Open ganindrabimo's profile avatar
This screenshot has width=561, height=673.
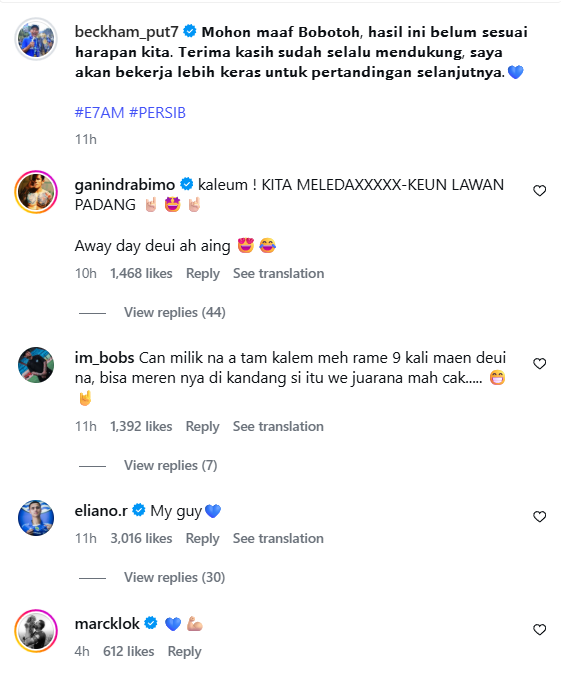click(x=36, y=192)
